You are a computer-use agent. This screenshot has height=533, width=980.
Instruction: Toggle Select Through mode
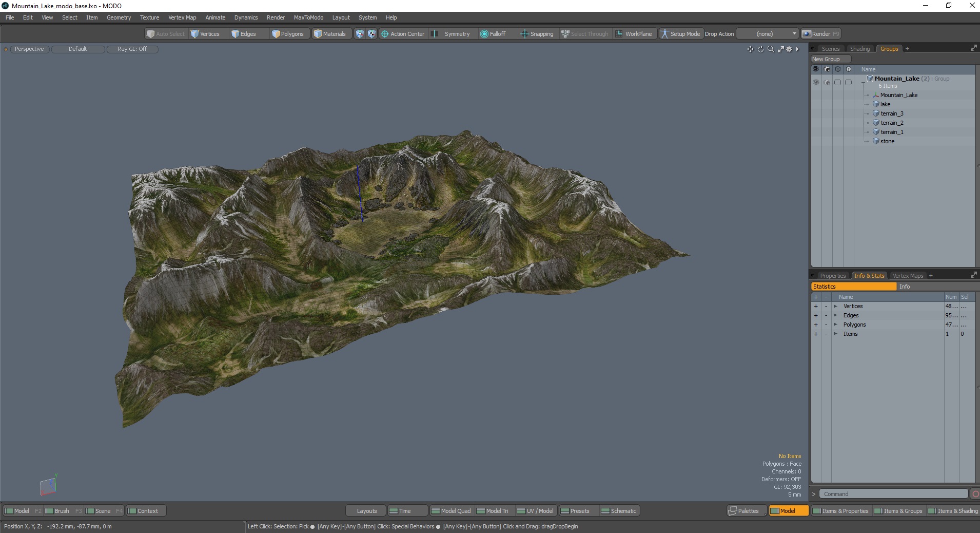click(x=585, y=34)
